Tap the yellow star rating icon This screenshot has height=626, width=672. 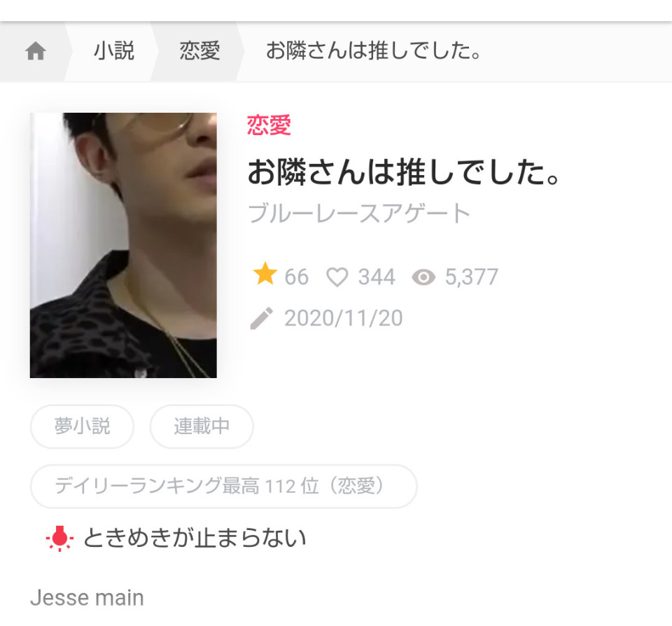pyautogui.click(x=265, y=274)
